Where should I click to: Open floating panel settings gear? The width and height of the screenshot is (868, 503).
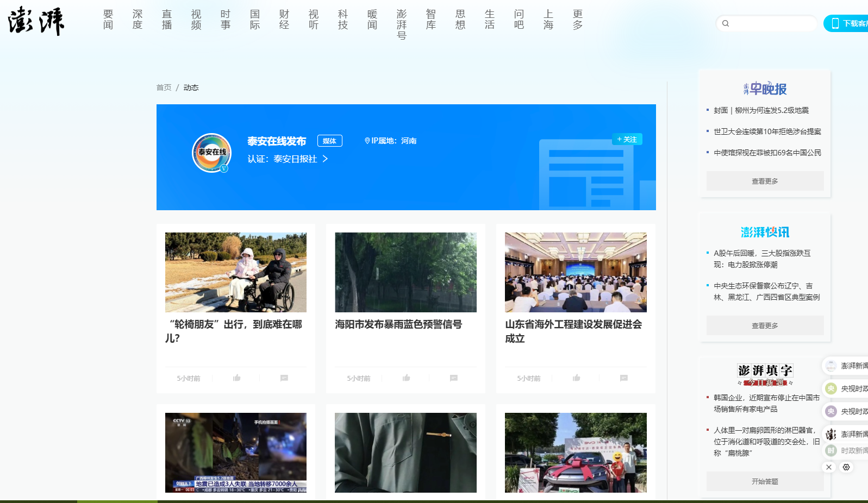[x=846, y=467]
